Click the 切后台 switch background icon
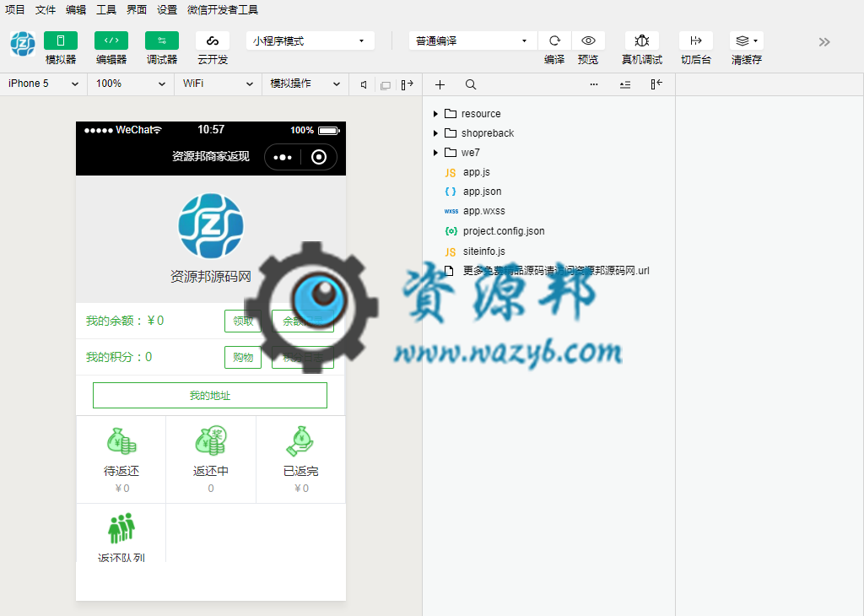Image resolution: width=864 pixels, height=616 pixels. pyautogui.click(x=696, y=41)
